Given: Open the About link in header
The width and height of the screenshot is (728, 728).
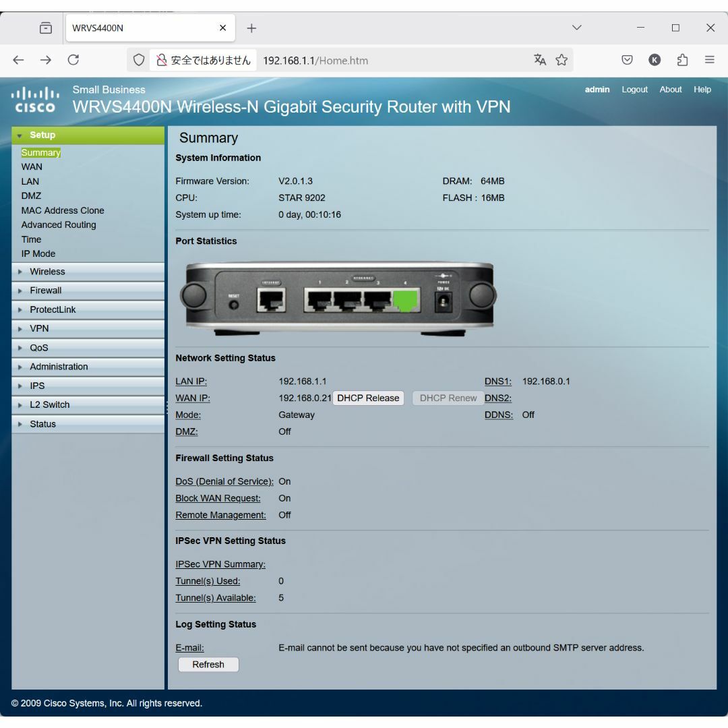Looking at the screenshot, I should [x=671, y=90].
